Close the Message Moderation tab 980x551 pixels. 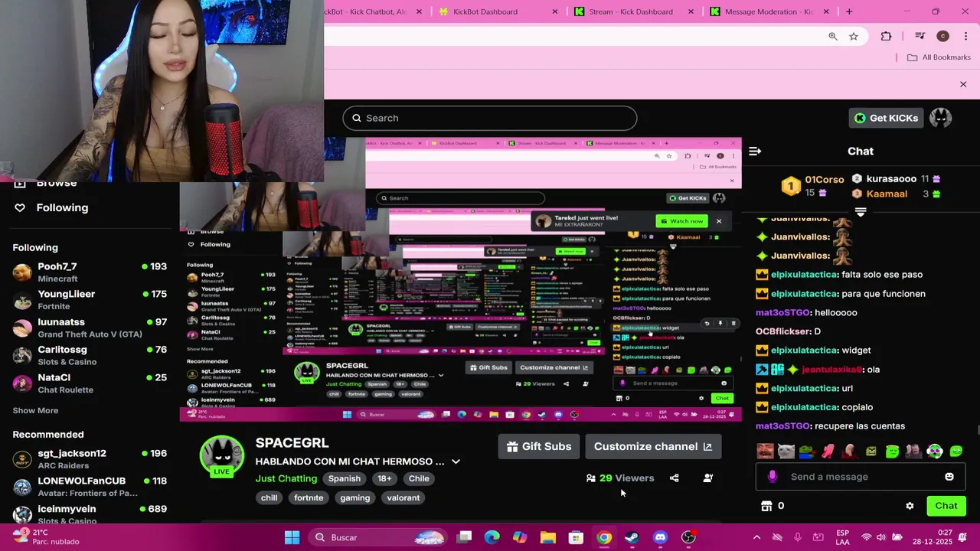click(826, 11)
